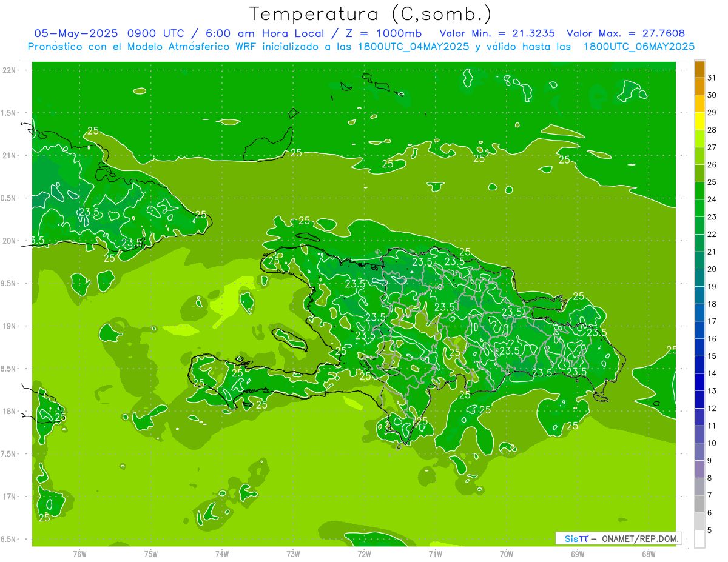Click the legend label "8"
728x562 pixels.
[709, 478]
